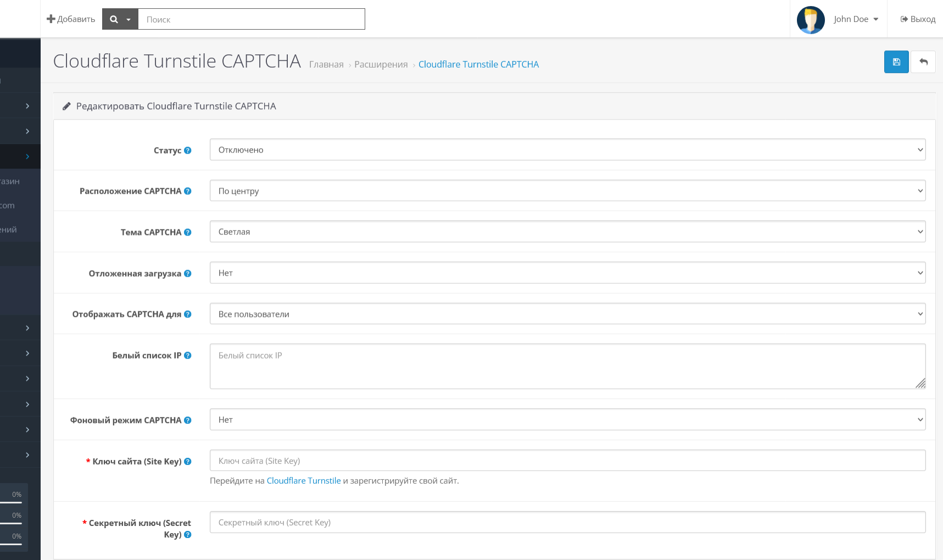Click the pencil edit icon beside the form title
The height and width of the screenshot is (560, 943).
67,106
